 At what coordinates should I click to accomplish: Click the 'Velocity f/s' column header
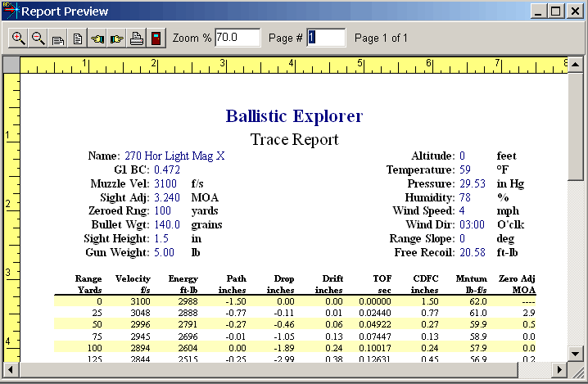coord(133,284)
